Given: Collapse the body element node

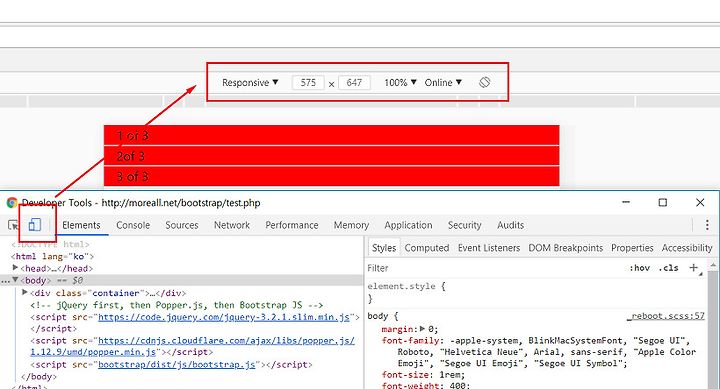Looking at the screenshot, I should [15, 280].
